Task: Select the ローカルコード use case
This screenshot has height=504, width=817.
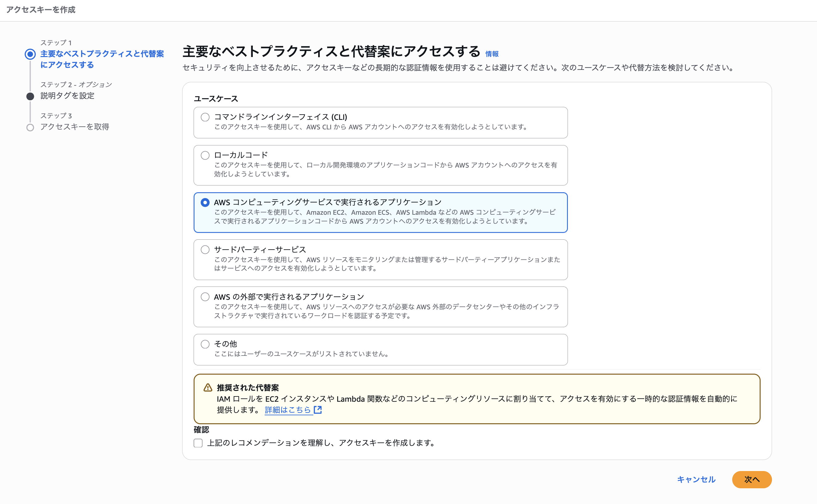Action: pos(205,155)
